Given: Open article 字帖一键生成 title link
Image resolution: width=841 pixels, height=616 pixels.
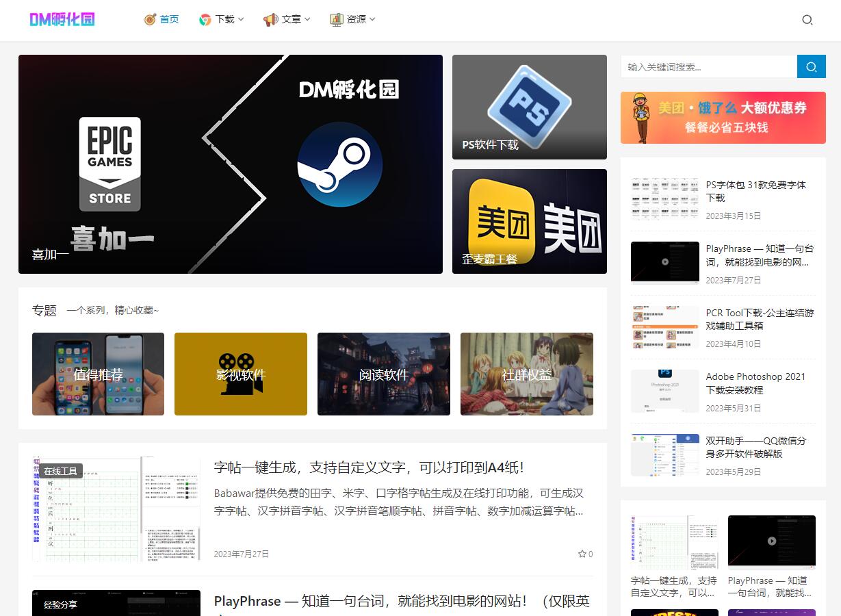Looking at the screenshot, I should click(369, 467).
